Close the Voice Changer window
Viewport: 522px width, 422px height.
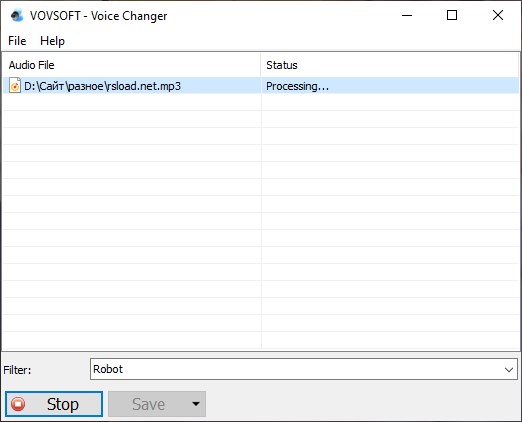[498, 15]
